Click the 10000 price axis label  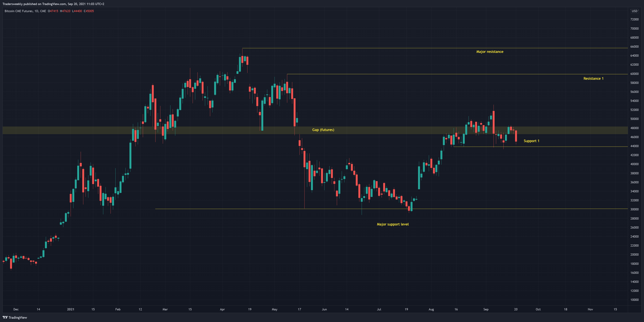click(x=634, y=300)
